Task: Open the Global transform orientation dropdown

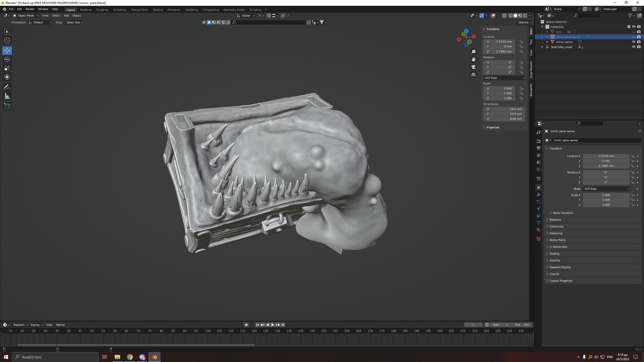Action: (246, 16)
